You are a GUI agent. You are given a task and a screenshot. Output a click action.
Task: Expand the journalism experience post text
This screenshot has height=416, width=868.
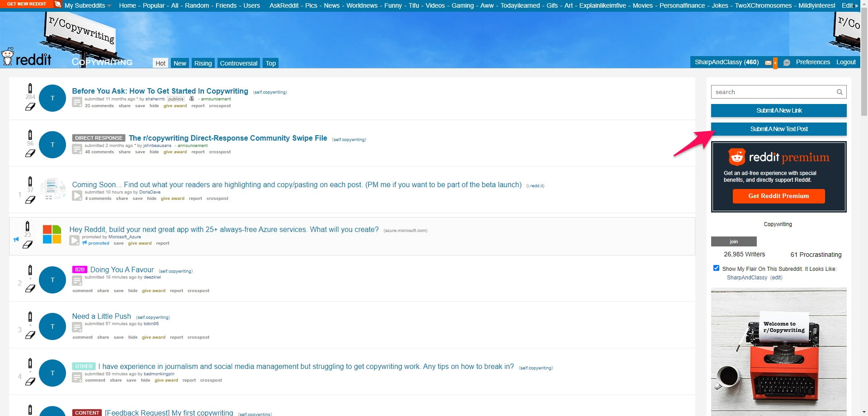(77, 377)
